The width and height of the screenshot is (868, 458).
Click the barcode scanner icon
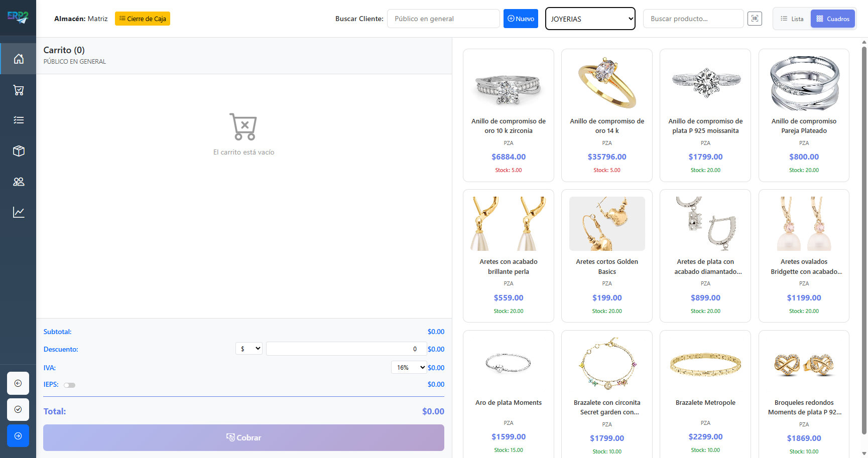pyautogui.click(x=755, y=19)
